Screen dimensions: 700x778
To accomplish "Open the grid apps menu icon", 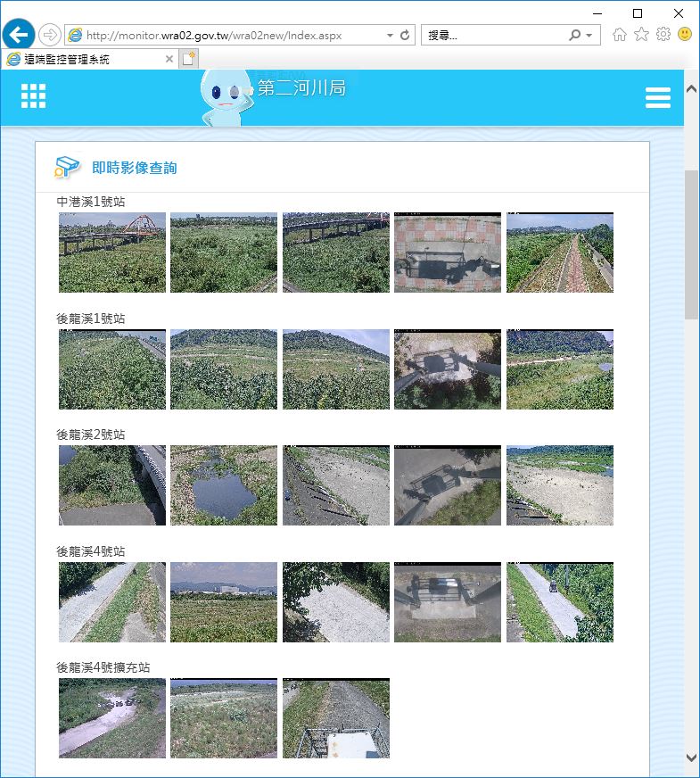I will [x=33, y=95].
